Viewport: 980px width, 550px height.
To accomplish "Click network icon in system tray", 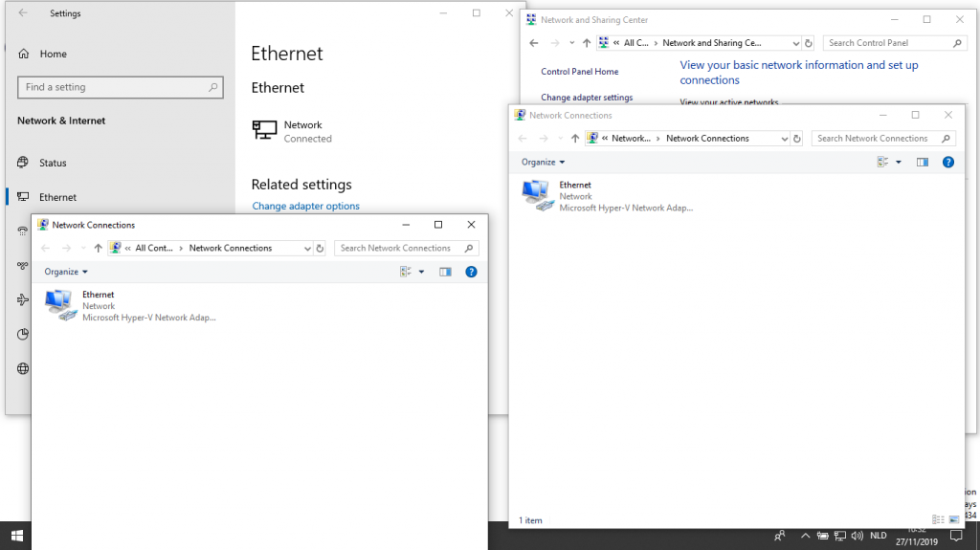I will coord(840,536).
